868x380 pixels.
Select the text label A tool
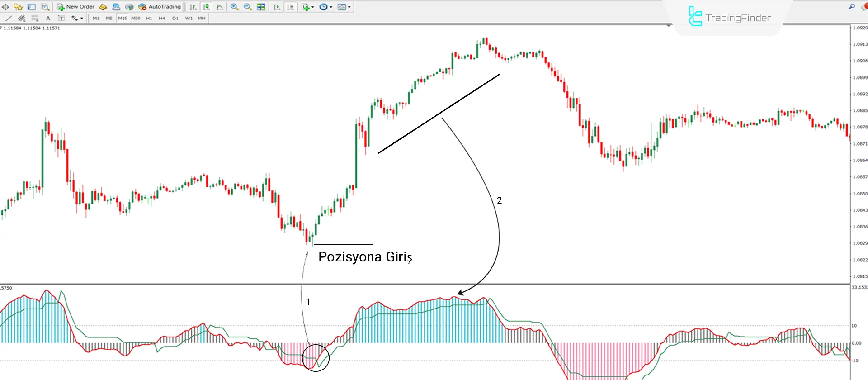[48, 18]
